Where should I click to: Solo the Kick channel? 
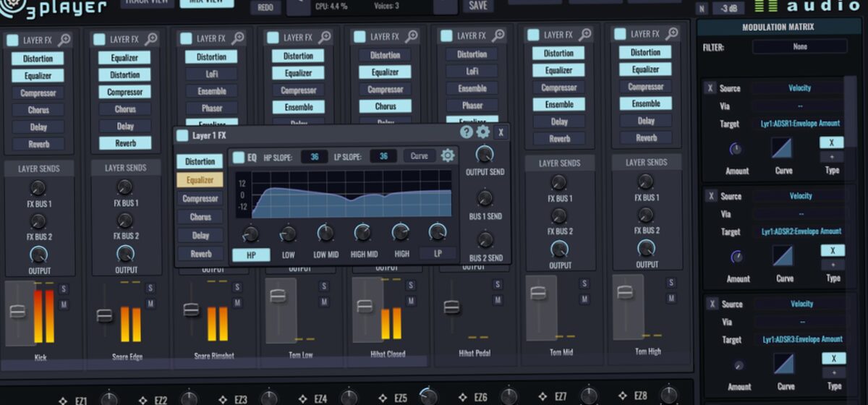(64, 289)
